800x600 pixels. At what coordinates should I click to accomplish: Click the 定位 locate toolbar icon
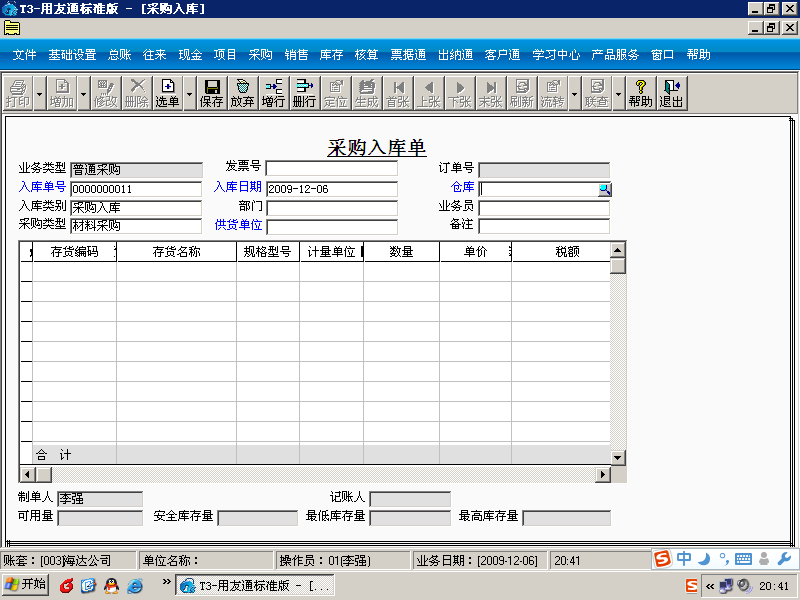click(335, 93)
